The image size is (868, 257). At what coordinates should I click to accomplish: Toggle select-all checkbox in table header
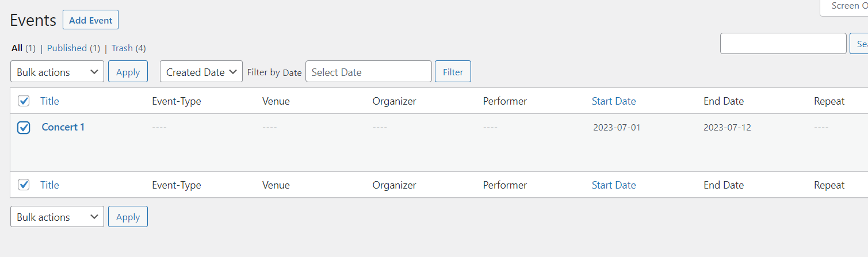click(24, 101)
